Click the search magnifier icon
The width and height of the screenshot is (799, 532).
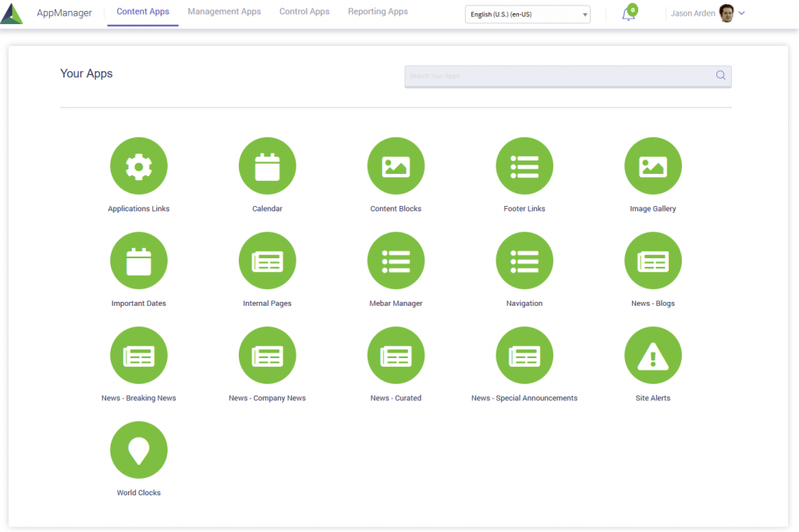tap(720, 76)
